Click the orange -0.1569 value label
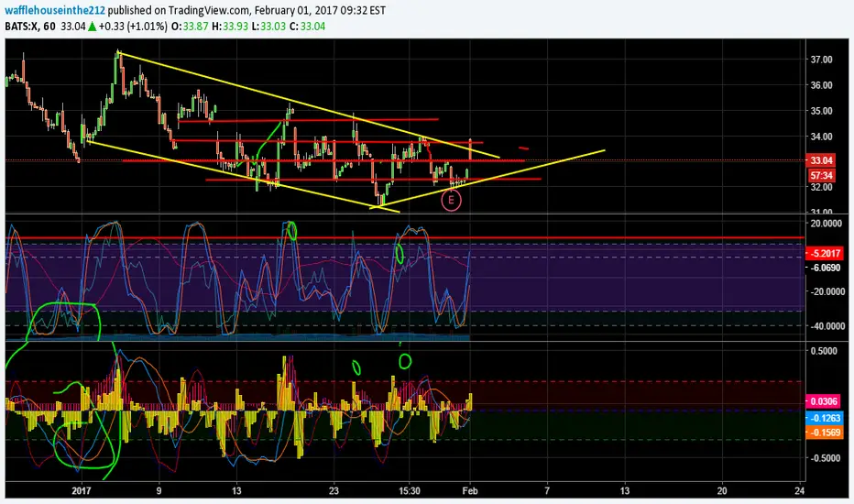854x504 pixels. point(825,433)
